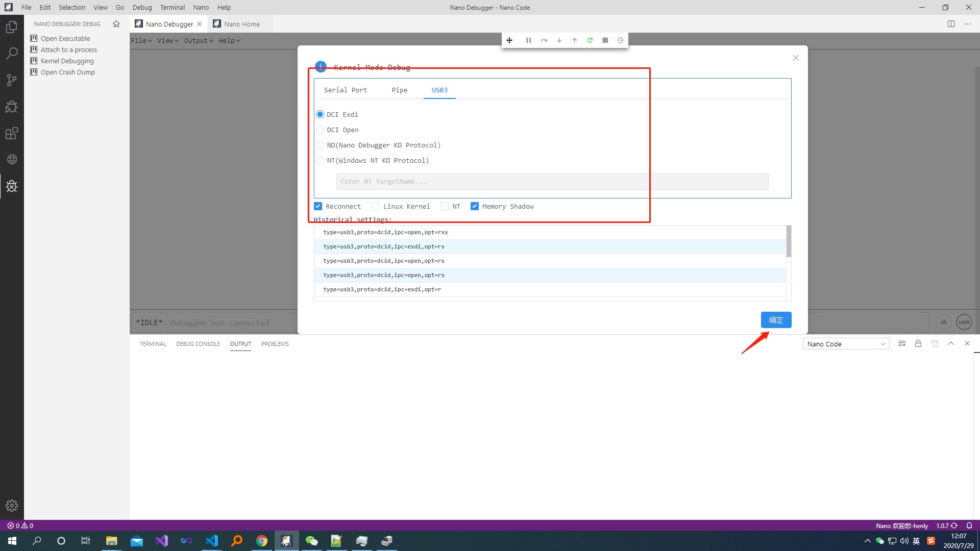Screen dimensions: 980x551
Task: Open Chrome from the Windows taskbar
Action: tap(262, 541)
